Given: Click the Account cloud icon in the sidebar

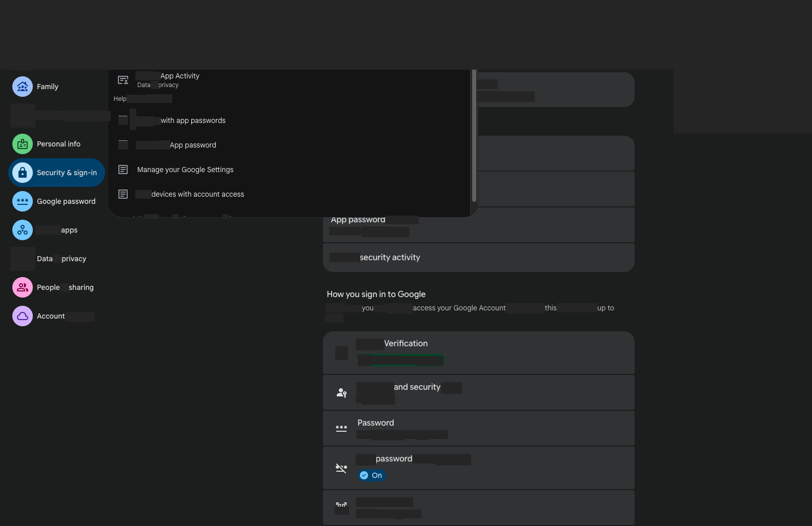Looking at the screenshot, I should tap(23, 316).
